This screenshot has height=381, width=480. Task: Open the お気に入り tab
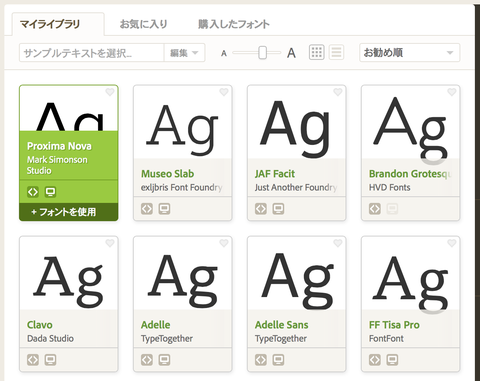(143, 24)
